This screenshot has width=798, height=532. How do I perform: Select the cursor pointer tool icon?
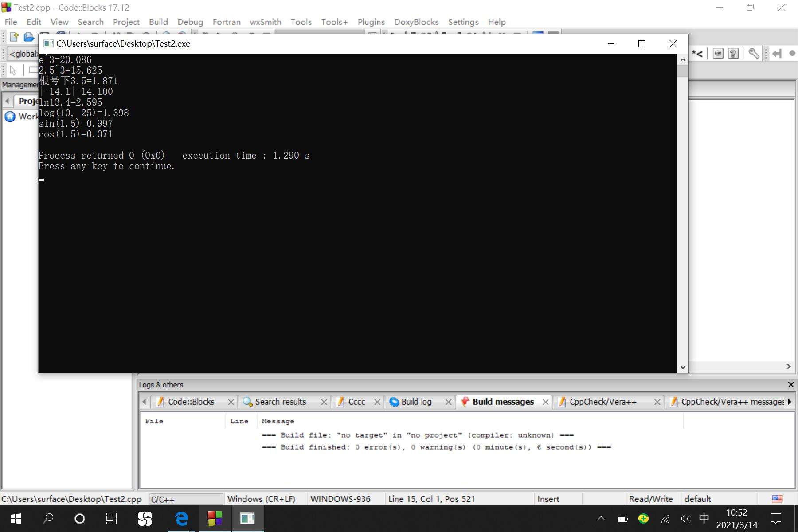[13, 70]
